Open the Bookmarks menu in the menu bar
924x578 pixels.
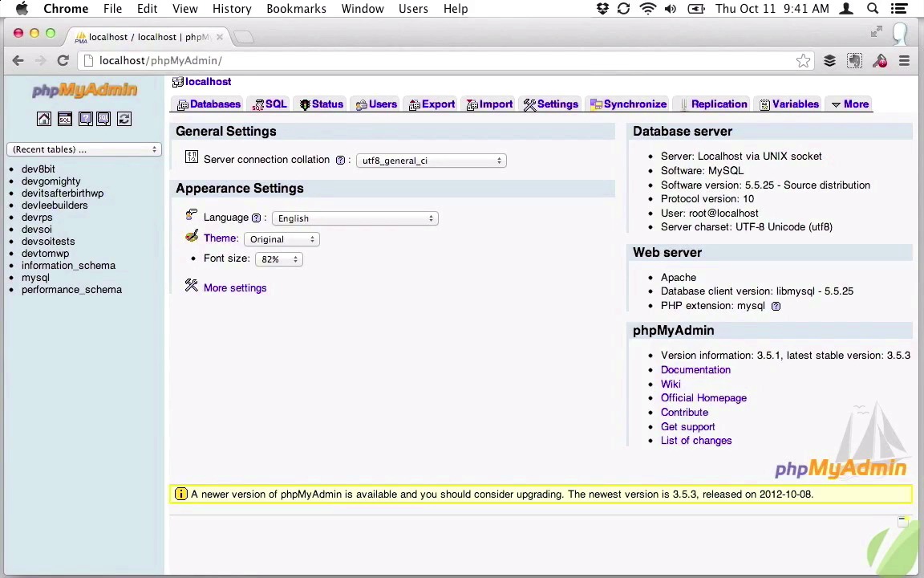tap(296, 8)
